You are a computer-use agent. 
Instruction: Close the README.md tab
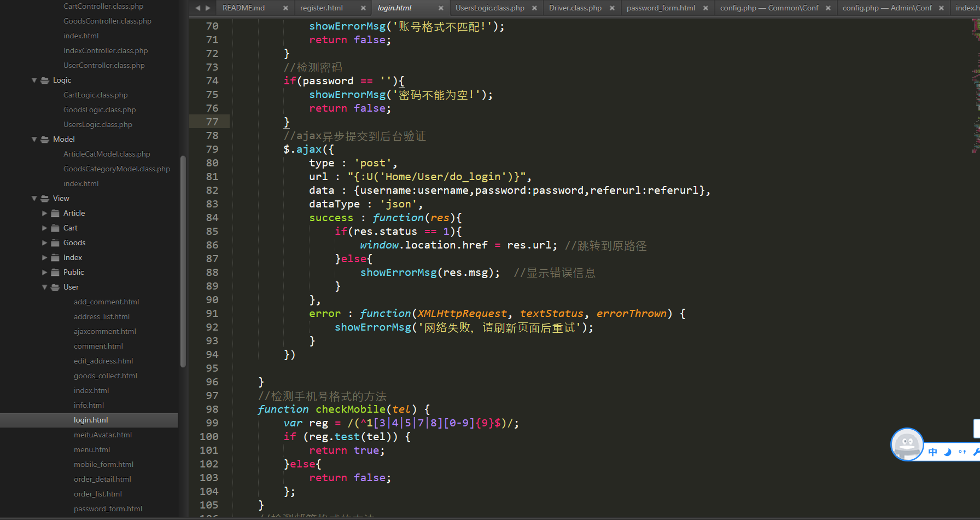pos(285,8)
